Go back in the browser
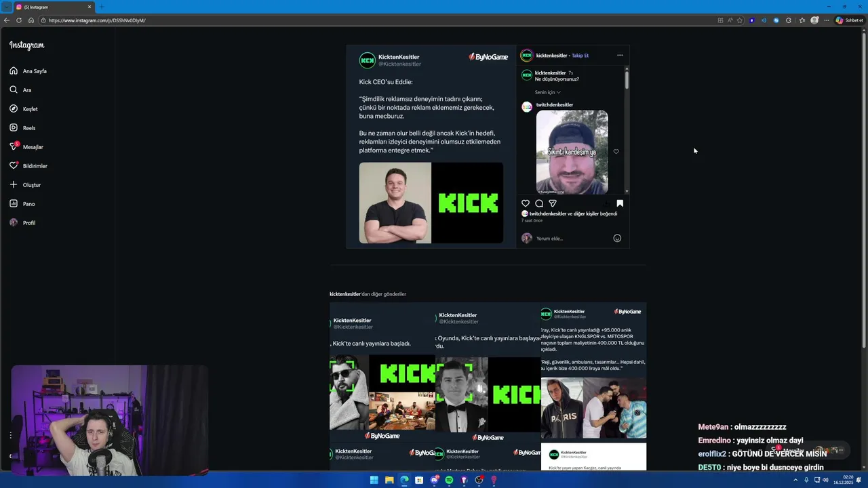The height and width of the screenshot is (488, 868). (7, 20)
